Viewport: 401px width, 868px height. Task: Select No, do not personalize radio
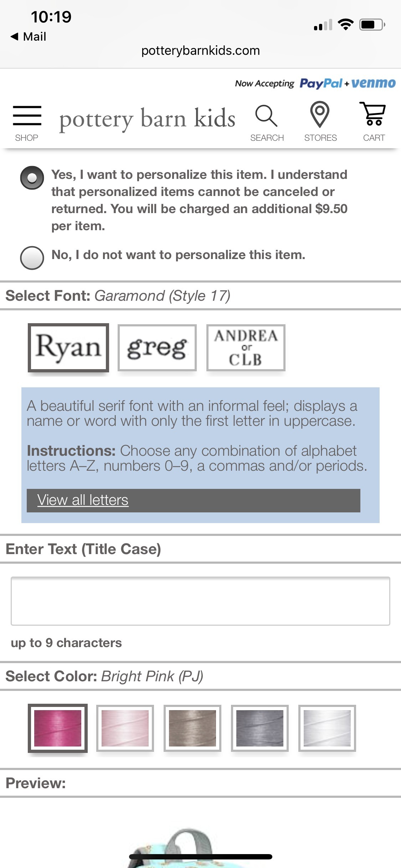pyautogui.click(x=32, y=258)
